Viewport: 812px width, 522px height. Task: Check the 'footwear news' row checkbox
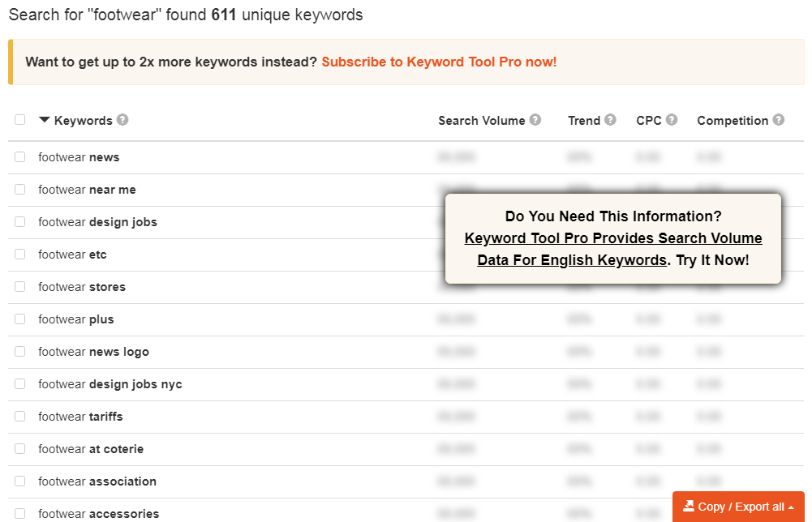pos(19,156)
